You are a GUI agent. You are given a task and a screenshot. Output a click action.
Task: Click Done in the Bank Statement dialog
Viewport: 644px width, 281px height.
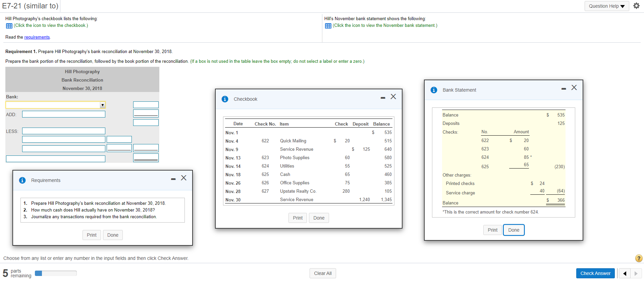[514, 230]
